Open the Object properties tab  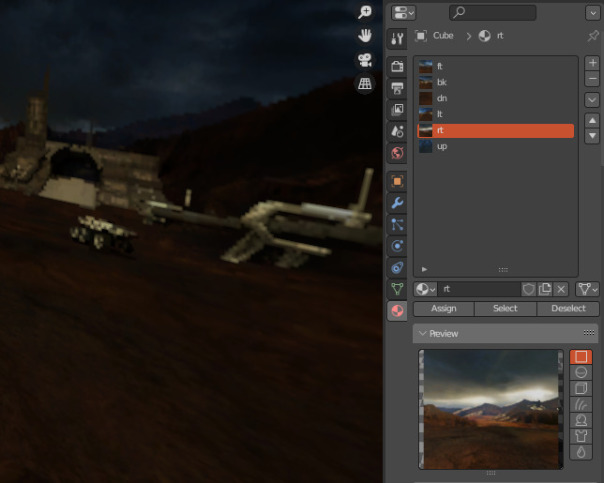pyautogui.click(x=397, y=181)
